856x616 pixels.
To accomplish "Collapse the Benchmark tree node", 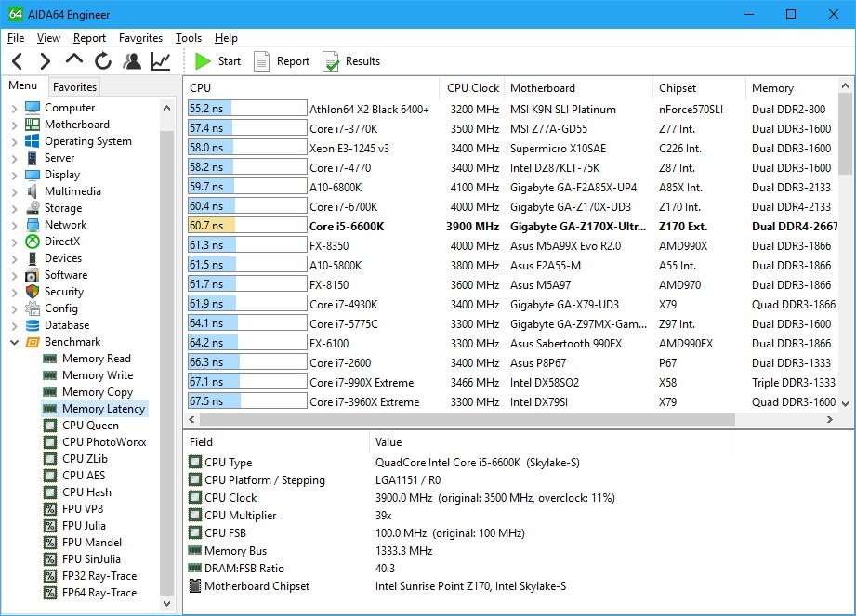I will pyautogui.click(x=14, y=342).
